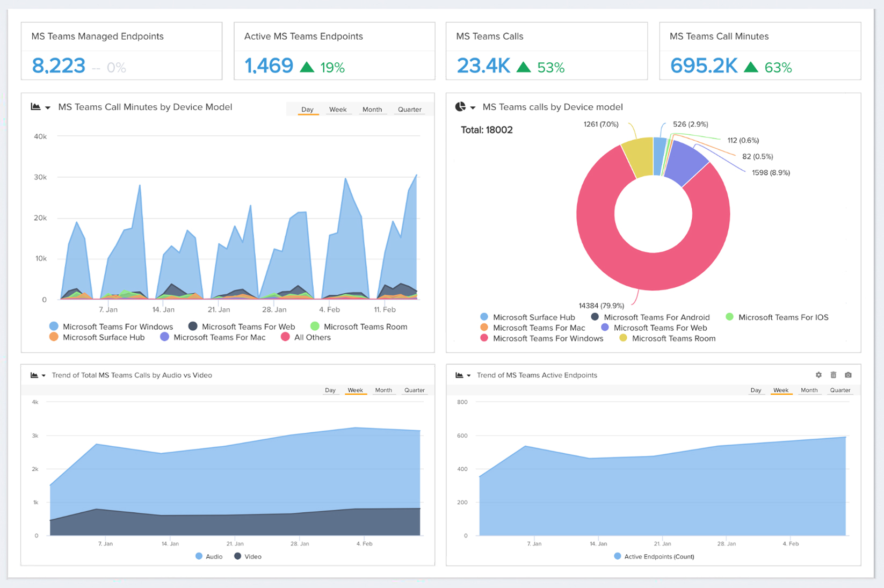Toggle Microsoft Surface Hub legend in area chart

coord(97,337)
